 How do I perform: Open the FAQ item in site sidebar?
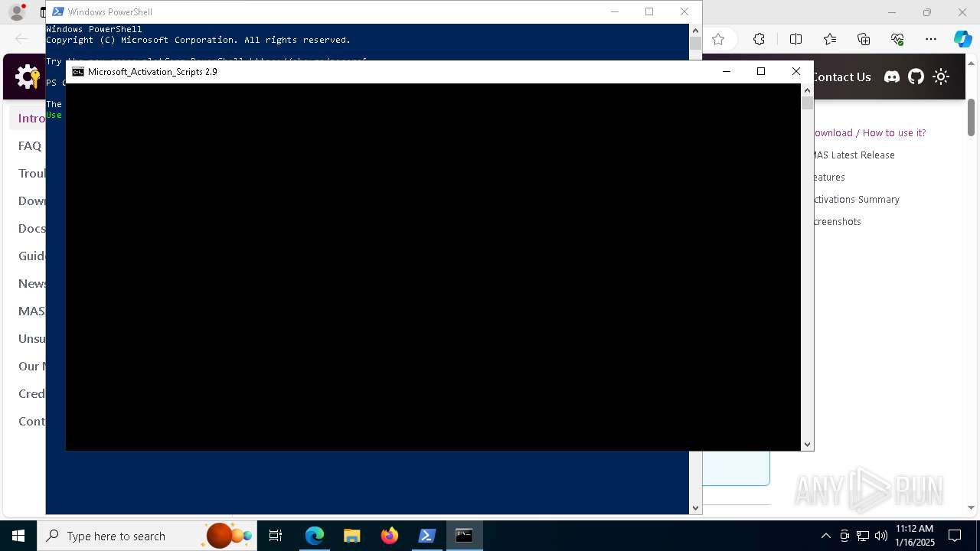pos(30,145)
